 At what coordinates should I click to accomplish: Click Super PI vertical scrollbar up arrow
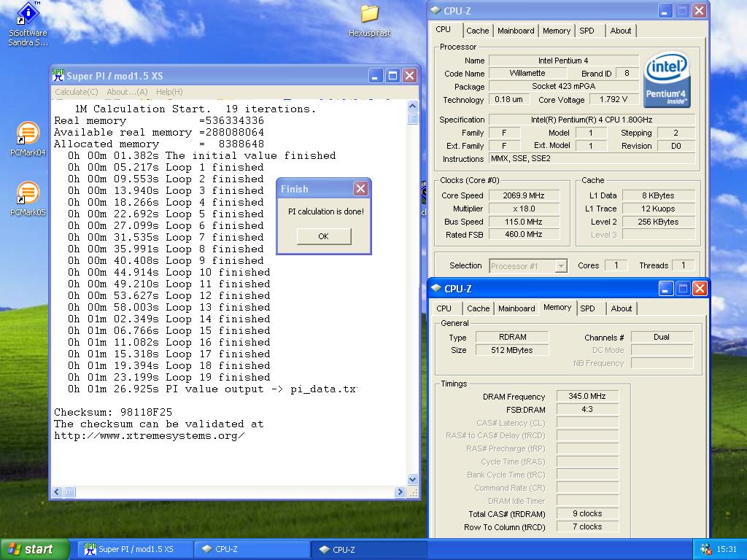(x=413, y=106)
